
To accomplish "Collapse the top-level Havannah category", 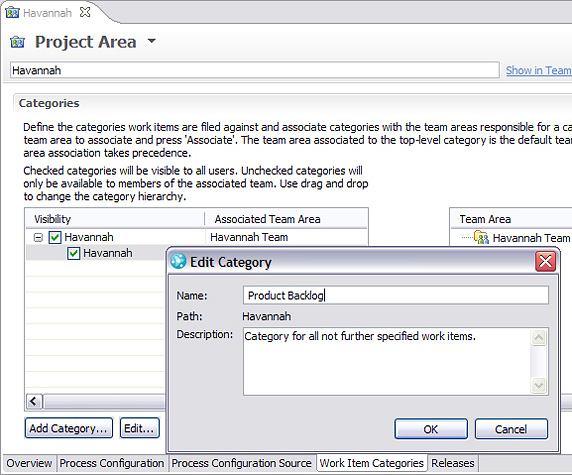I will click(x=38, y=238).
